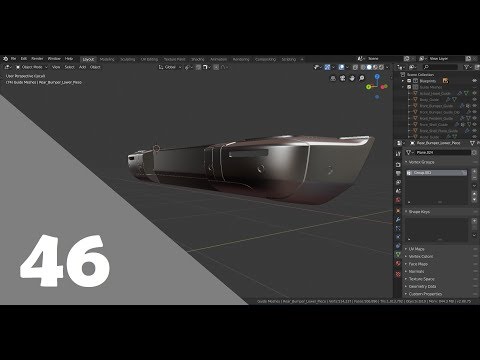The image size is (480, 360).
Task: Open the Object Data properties green triangle tab
Action: [x=398, y=255]
